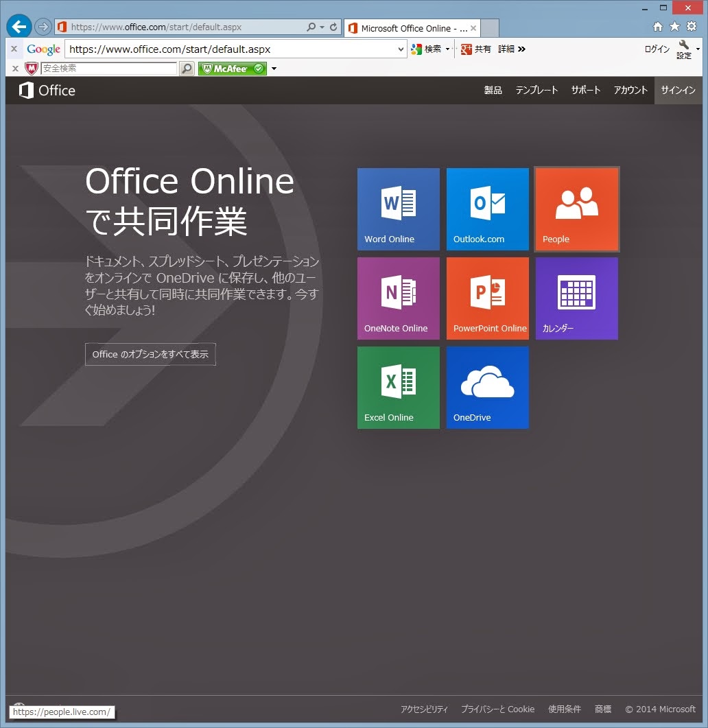708x728 pixels.
Task: Close the Microsoft Office Online tab
Action: (x=473, y=28)
